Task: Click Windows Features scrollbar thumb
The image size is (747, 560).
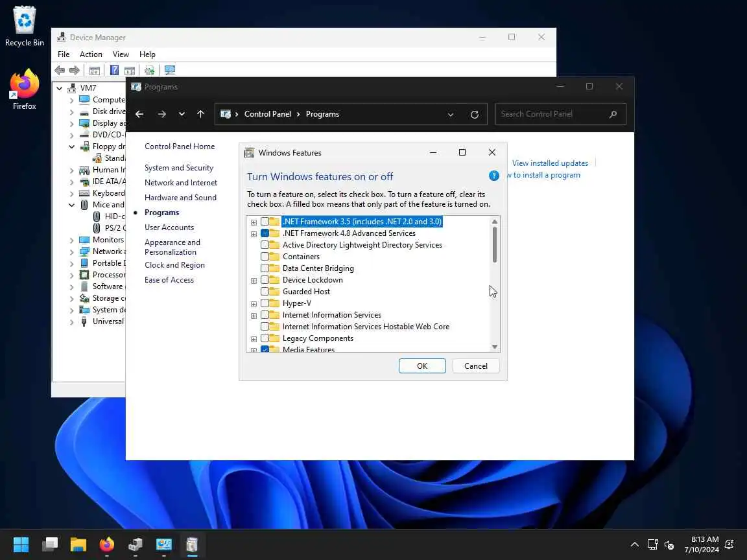Action: 495,244
